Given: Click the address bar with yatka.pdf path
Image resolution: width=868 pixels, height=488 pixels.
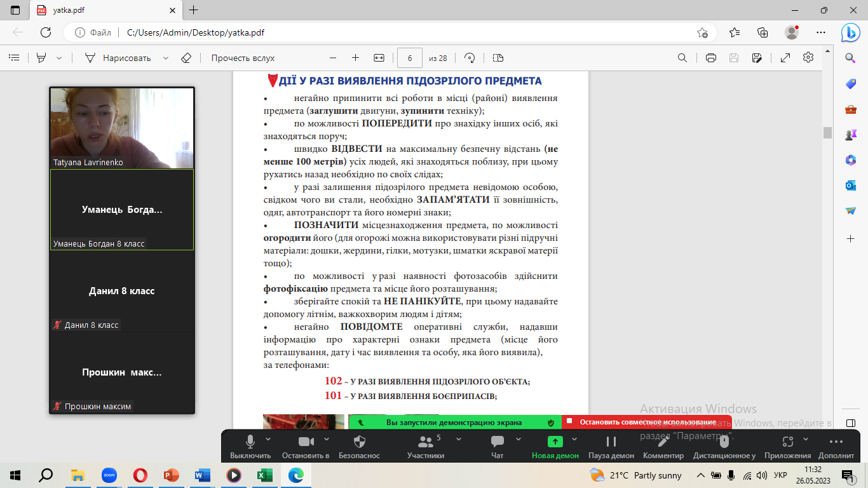Looking at the screenshot, I should point(390,32).
